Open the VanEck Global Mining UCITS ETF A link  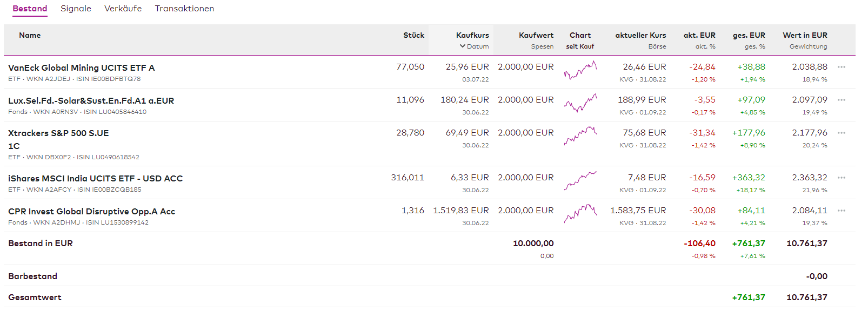[82, 67]
